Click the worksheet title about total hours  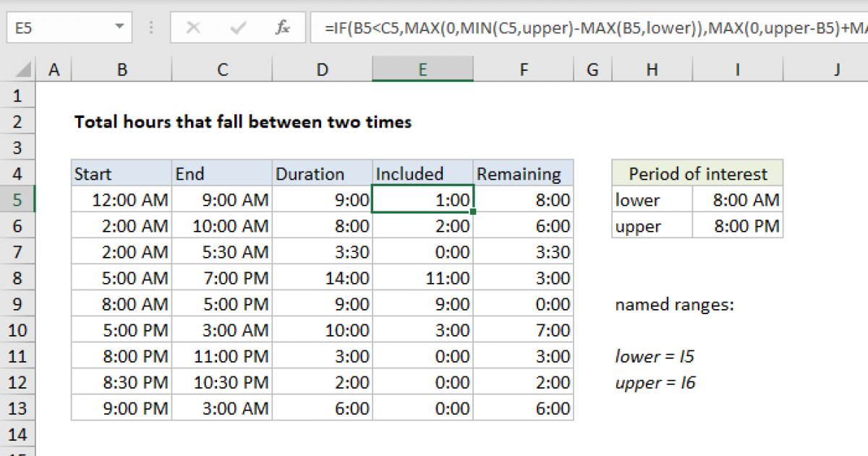[242, 122]
